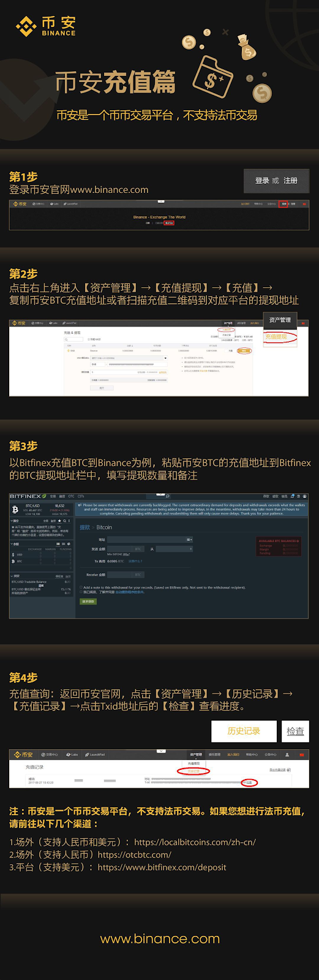Open Labs in the step 1 screenshot nav

(54, 204)
